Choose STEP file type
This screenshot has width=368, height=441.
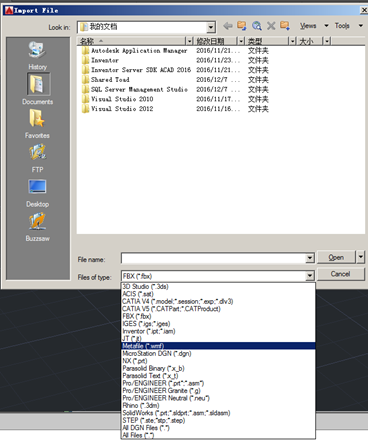218,420
